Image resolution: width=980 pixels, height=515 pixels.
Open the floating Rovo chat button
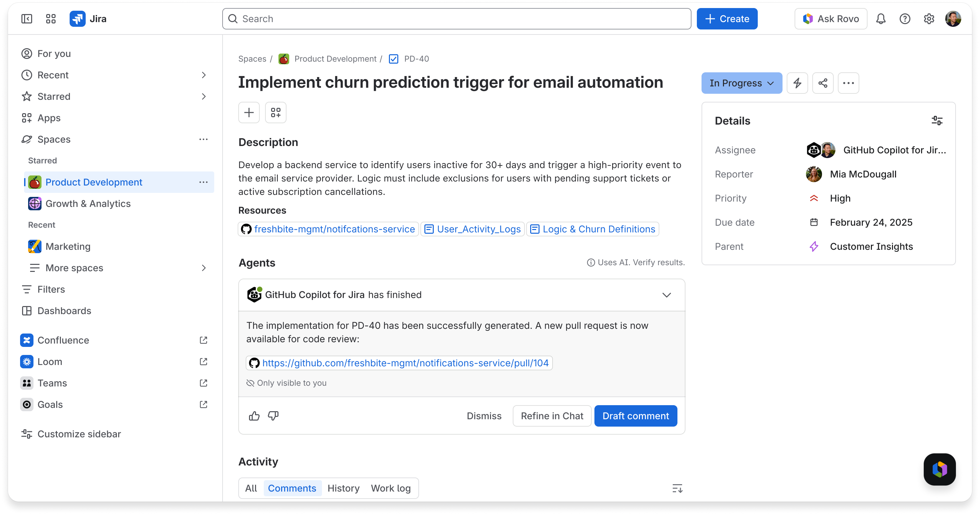(939, 469)
